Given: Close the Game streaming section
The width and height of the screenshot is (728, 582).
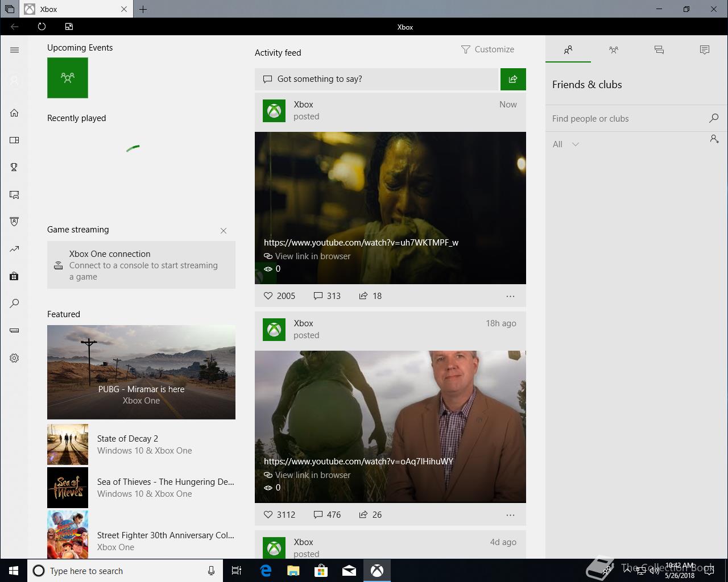Looking at the screenshot, I should 224,230.
